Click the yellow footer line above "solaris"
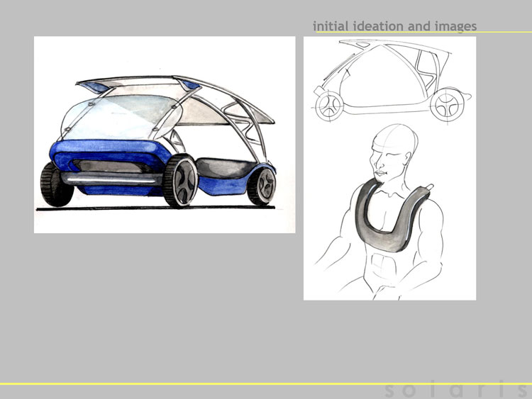 pos(266,383)
